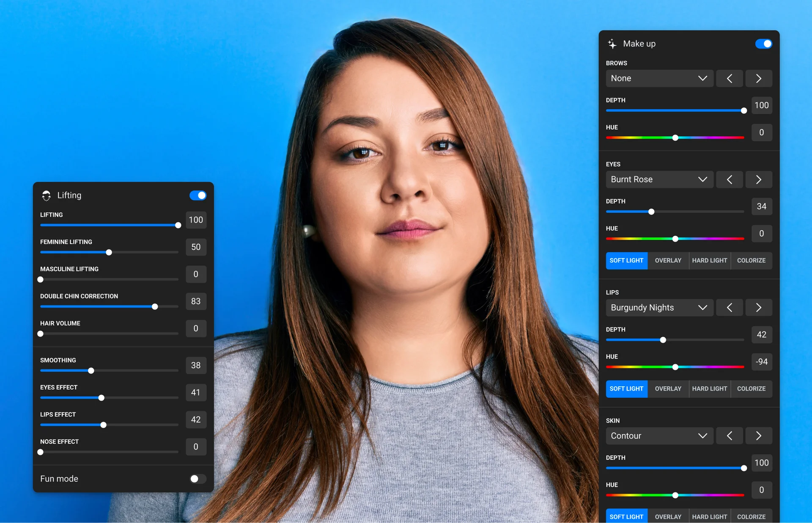The height and width of the screenshot is (523, 812).
Task: Click the Make up sparkle icon
Action: (x=612, y=44)
